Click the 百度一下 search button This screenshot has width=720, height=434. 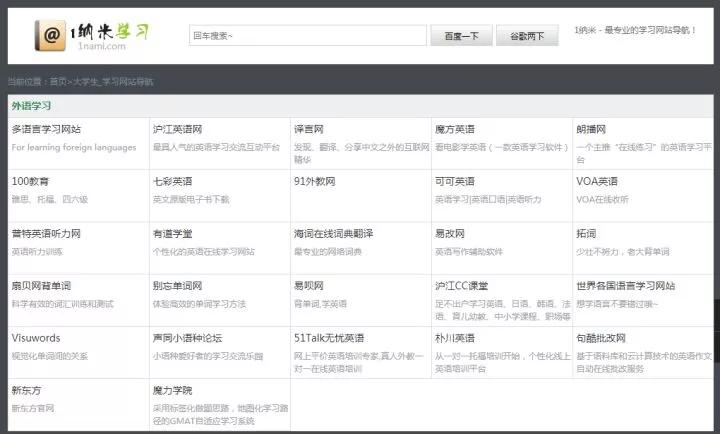[461, 35]
